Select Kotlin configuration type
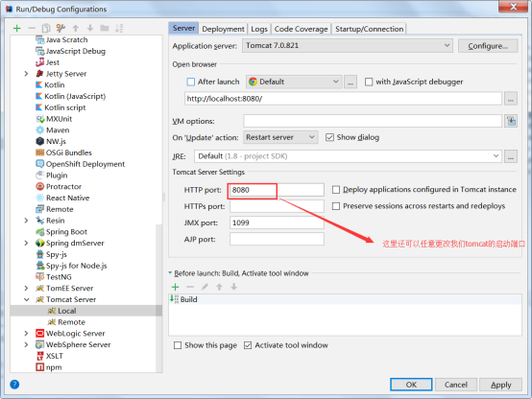 pyautogui.click(x=55, y=84)
